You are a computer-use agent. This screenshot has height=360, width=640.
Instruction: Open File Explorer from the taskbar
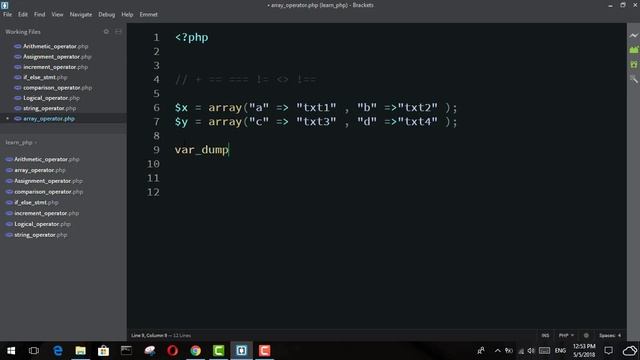[x=80, y=351]
